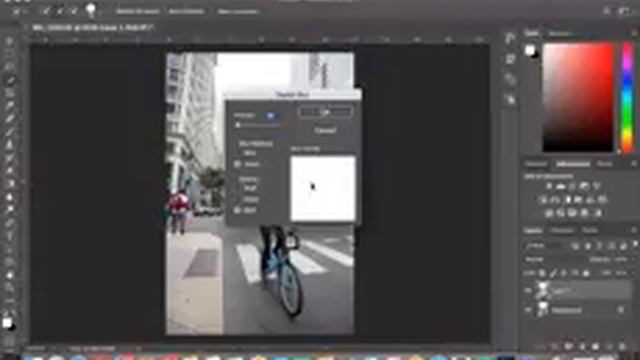Click the rainbow hue slider strip
The image size is (640, 360).
[x=627, y=97]
